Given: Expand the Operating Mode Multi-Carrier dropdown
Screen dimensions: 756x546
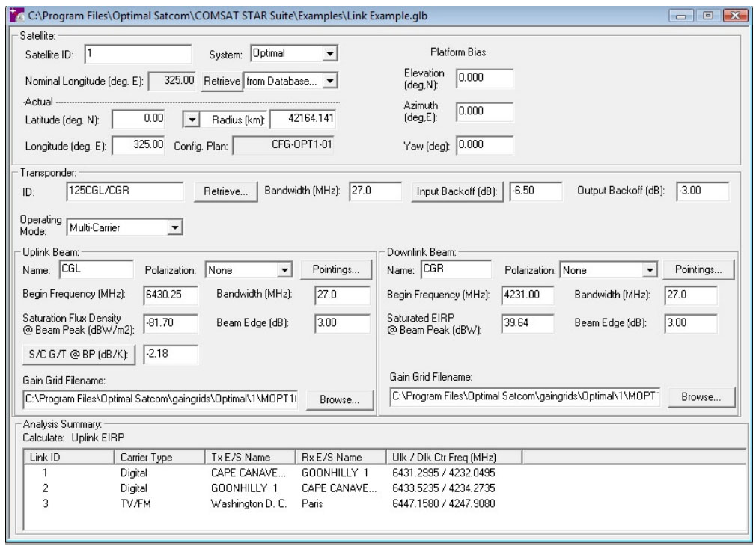Looking at the screenshot, I should (x=174, y=227).
